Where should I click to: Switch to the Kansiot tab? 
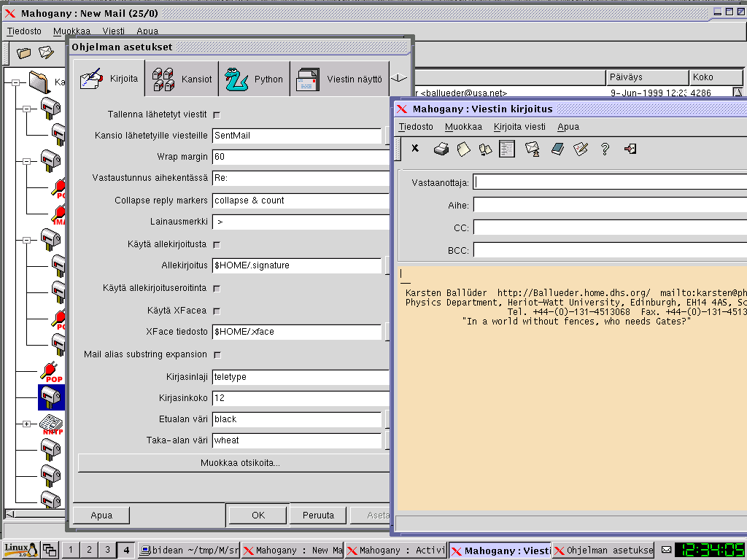[182, 79]
